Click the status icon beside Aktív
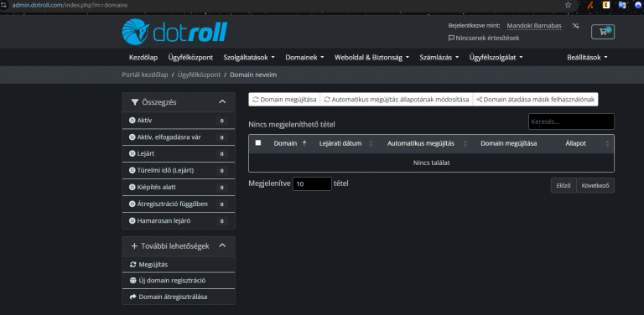This screenshot has height=315, width=644. [132, 121]
